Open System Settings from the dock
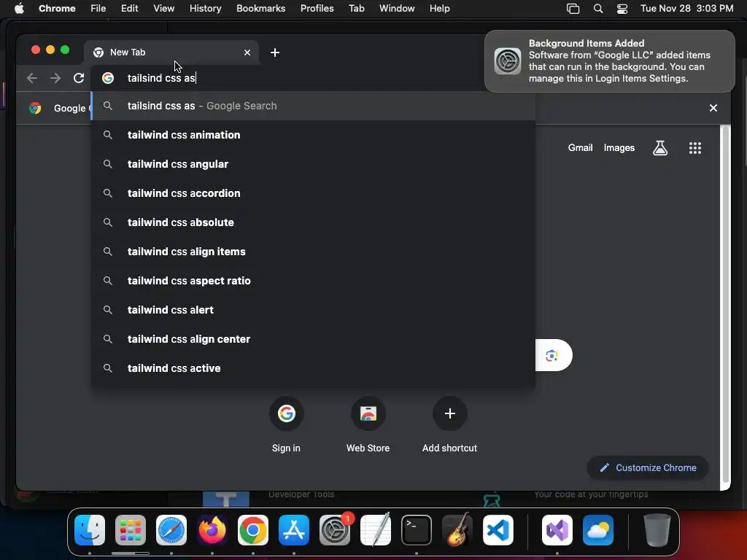The image size is (747, 560). tap(335, 530)
